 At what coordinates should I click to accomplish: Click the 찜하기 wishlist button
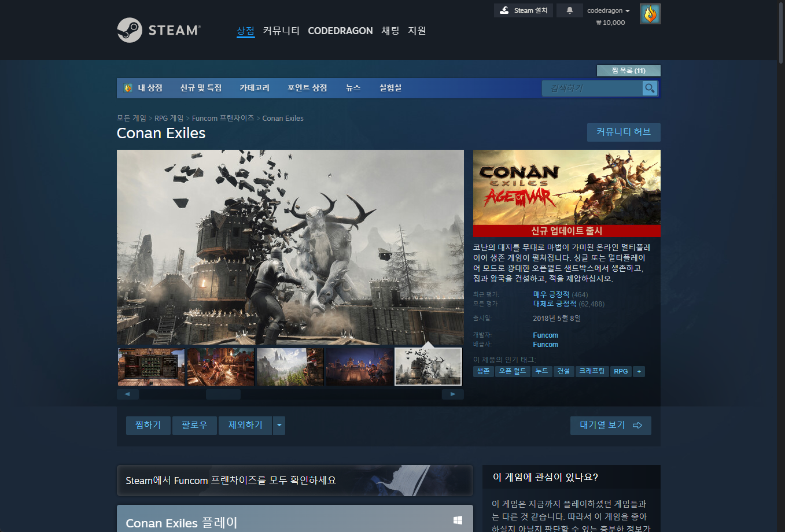point(148,425)
